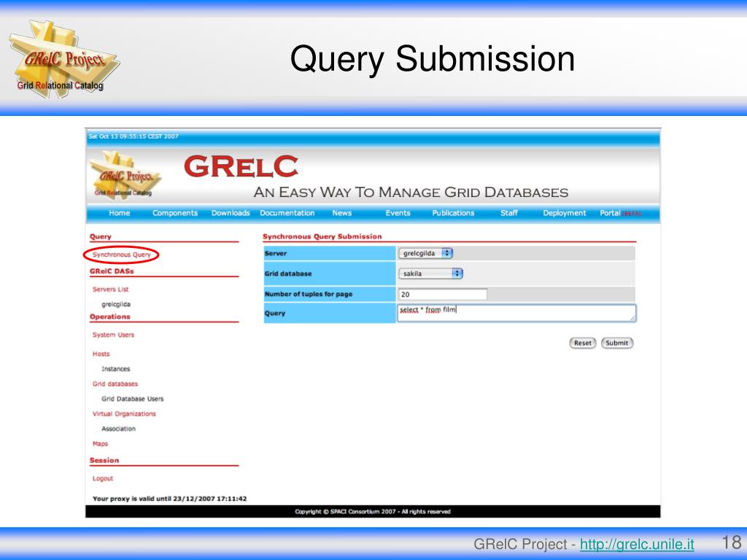Click the GRelC DASs sidebar heading

[112, 271]
